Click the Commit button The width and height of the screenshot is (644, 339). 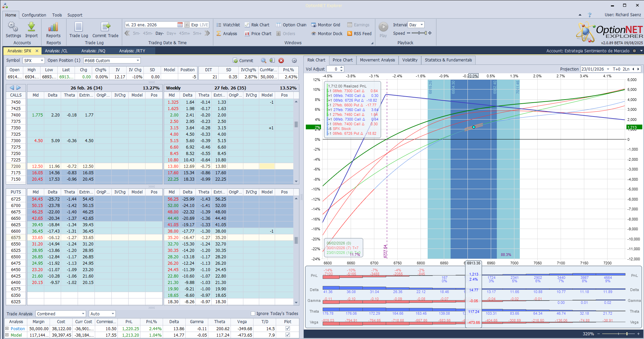243,61
